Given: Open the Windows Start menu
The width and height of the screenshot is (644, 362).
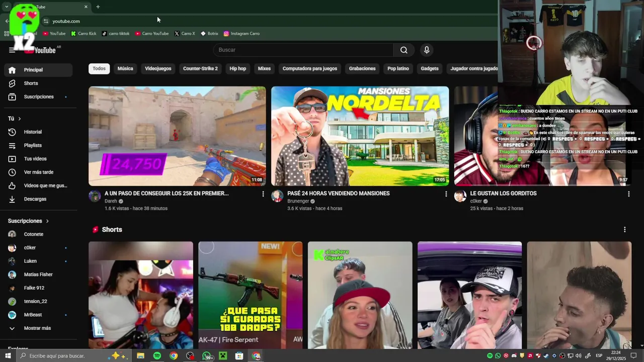Looking at the screenshot, I should coord(8,356).
